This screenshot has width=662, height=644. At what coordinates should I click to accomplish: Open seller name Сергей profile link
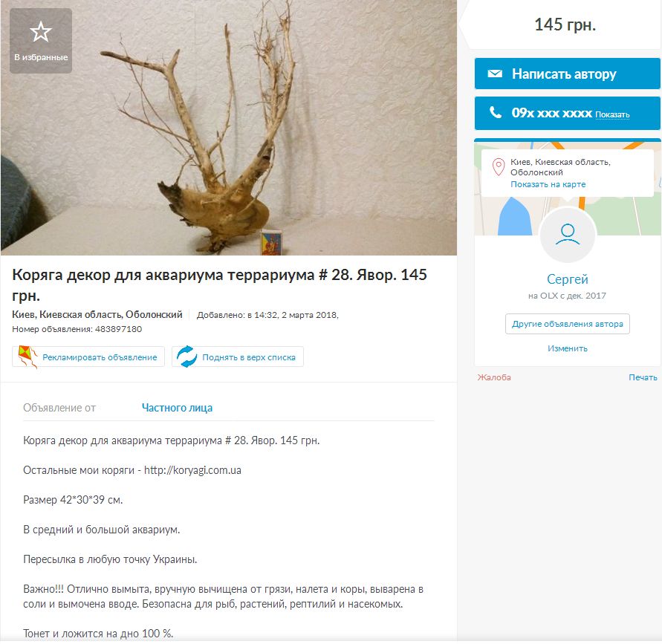(x=568, y=279)
